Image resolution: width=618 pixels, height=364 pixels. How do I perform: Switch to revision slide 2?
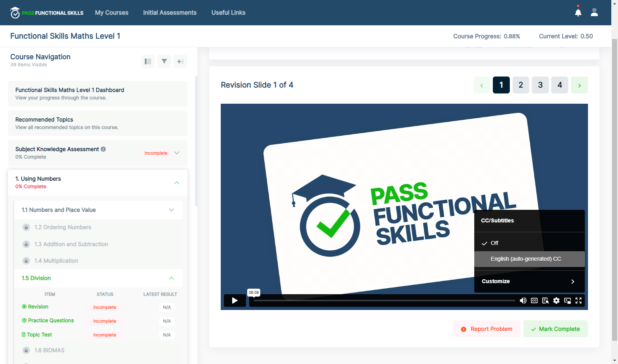tap(521, 85)
